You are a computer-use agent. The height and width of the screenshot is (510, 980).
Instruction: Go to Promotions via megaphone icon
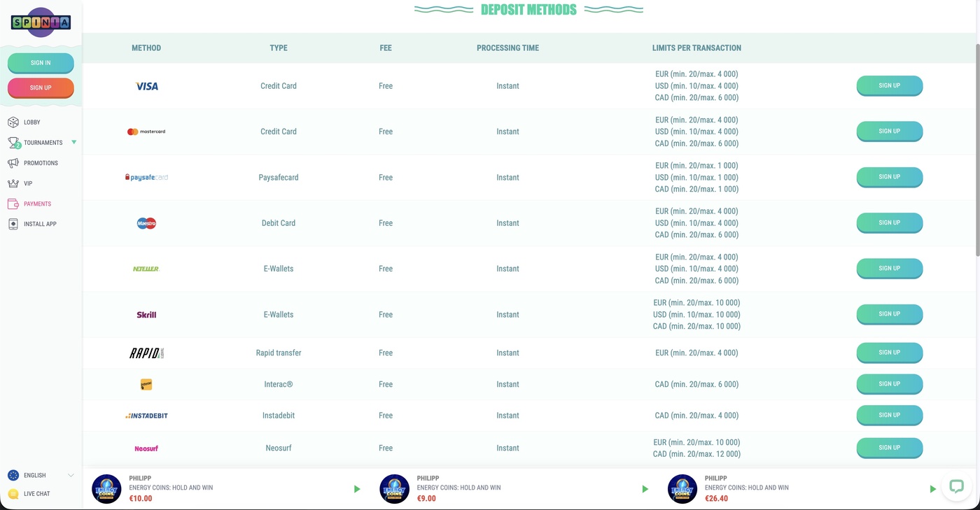13,163
